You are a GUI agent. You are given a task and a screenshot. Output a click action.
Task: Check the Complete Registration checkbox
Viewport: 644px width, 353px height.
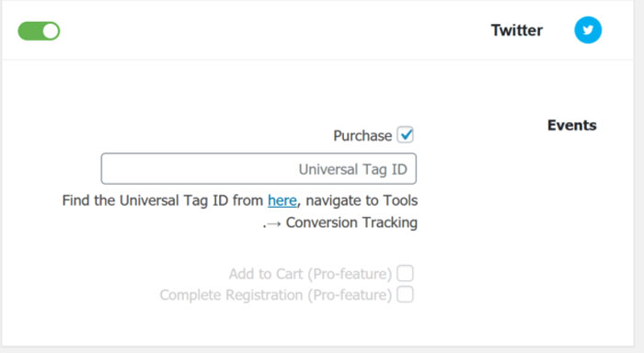405,294
